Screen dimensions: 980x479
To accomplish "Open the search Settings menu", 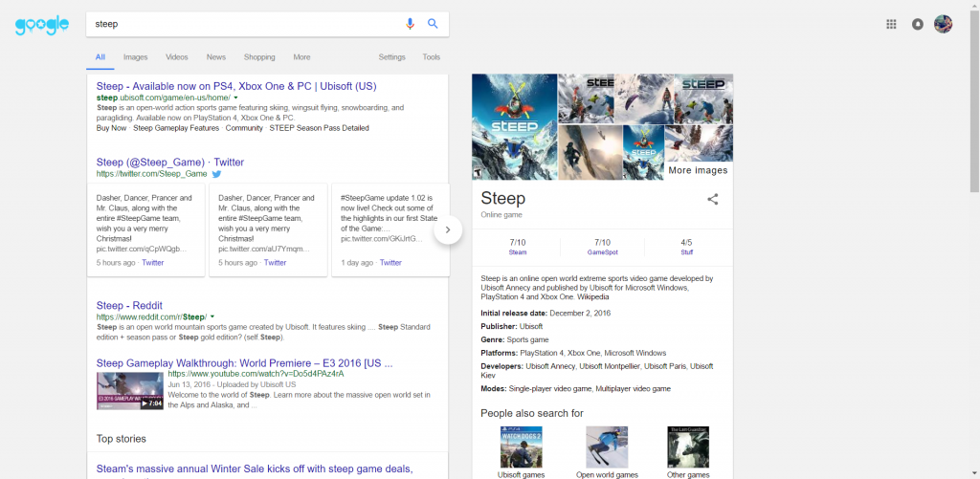I will [x=391, y=56].
